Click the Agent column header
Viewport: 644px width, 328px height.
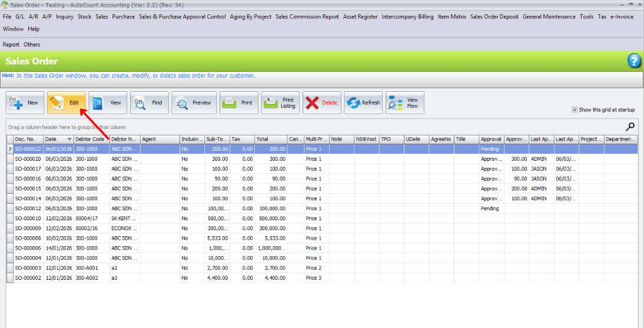pos(160,140)
